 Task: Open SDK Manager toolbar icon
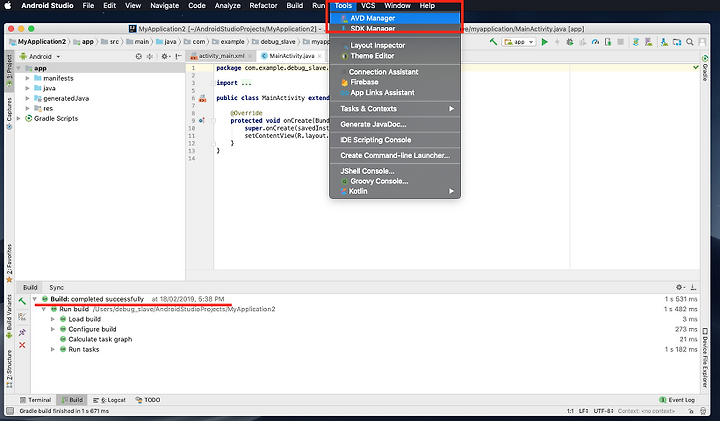pyautogui.click(x=664, y=42)
